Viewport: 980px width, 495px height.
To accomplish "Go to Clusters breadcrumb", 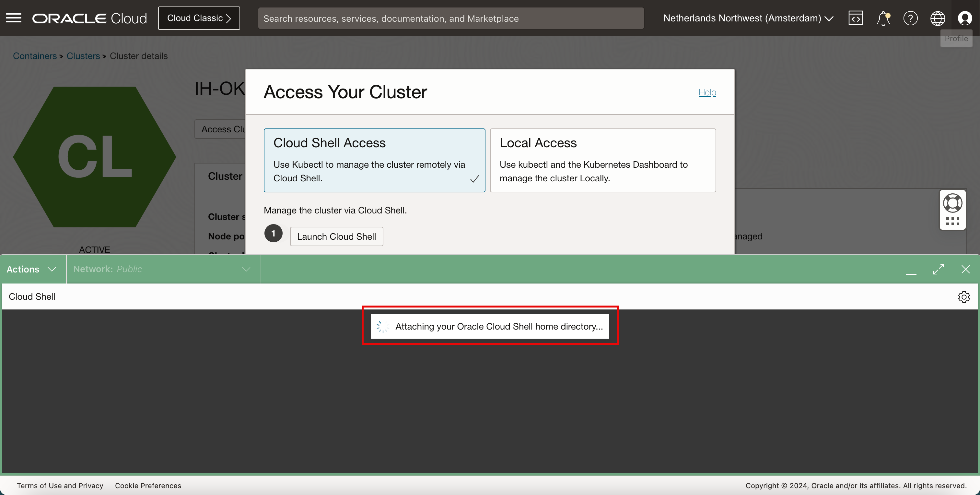I will coord(83,56).
